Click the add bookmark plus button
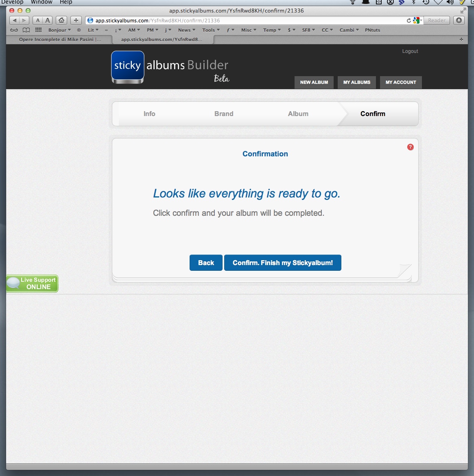 [76, 20]
